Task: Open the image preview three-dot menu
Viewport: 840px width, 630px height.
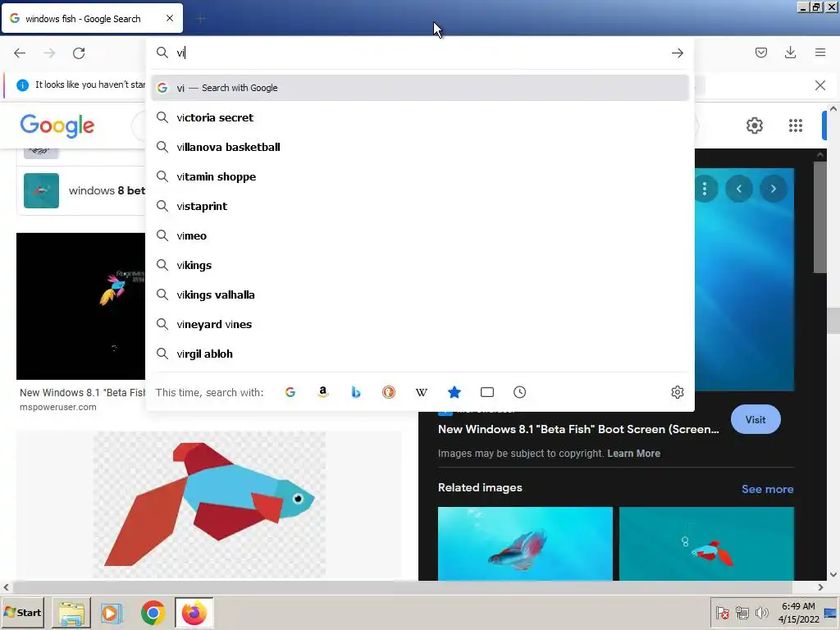Action: click(705, 189)
